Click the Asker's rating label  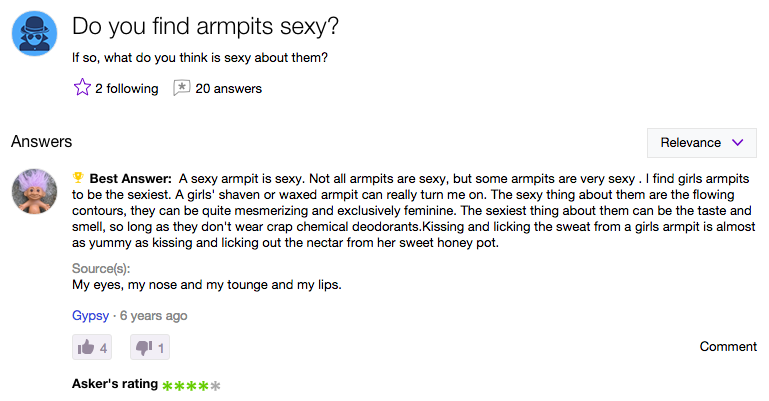click(x=115, y=384)
